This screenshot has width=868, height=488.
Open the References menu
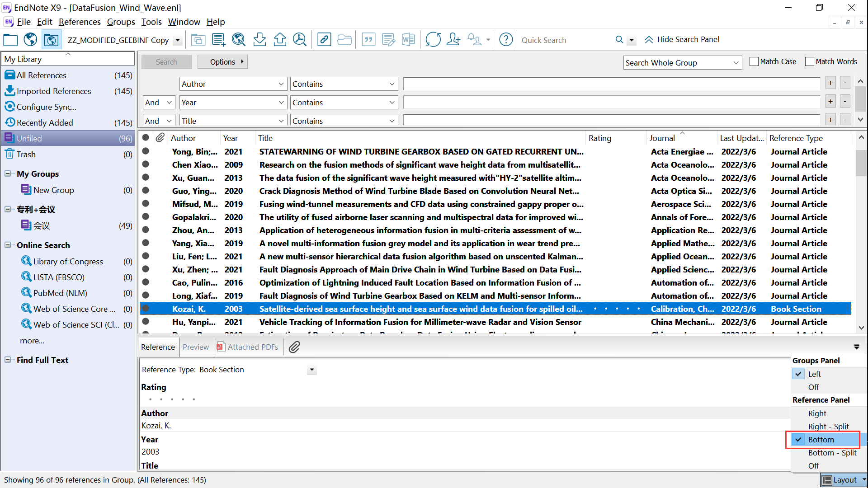coord(80,22)
